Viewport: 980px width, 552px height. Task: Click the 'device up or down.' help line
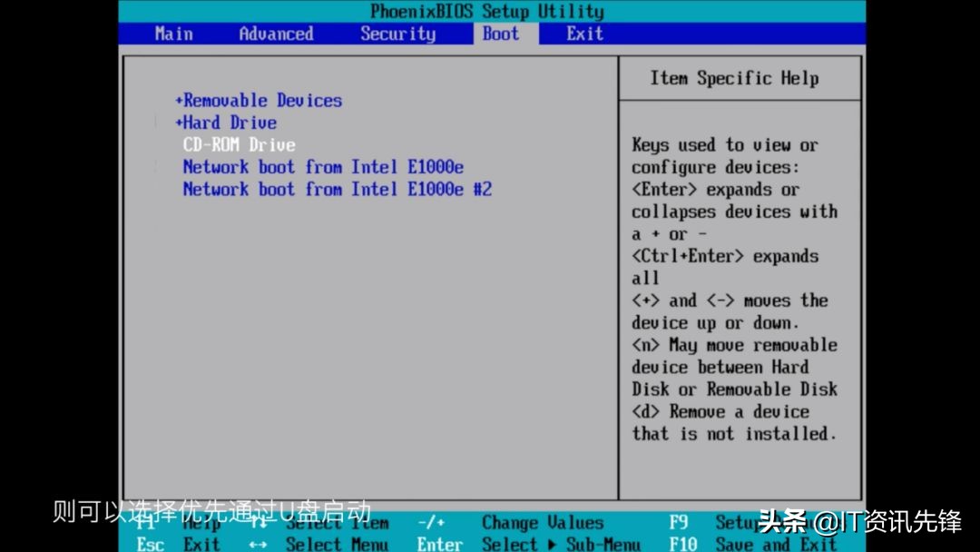click(x=715, y=323)
